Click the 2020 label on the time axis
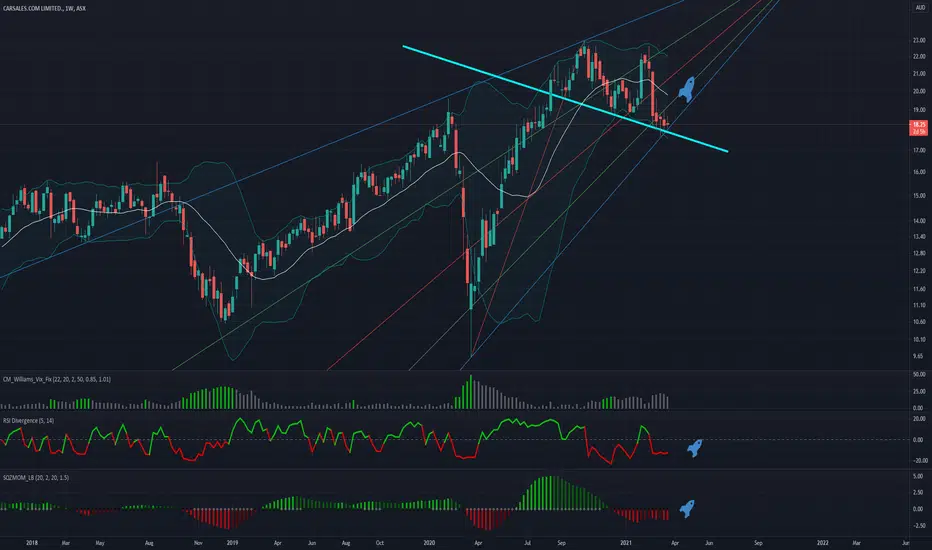 429,543
